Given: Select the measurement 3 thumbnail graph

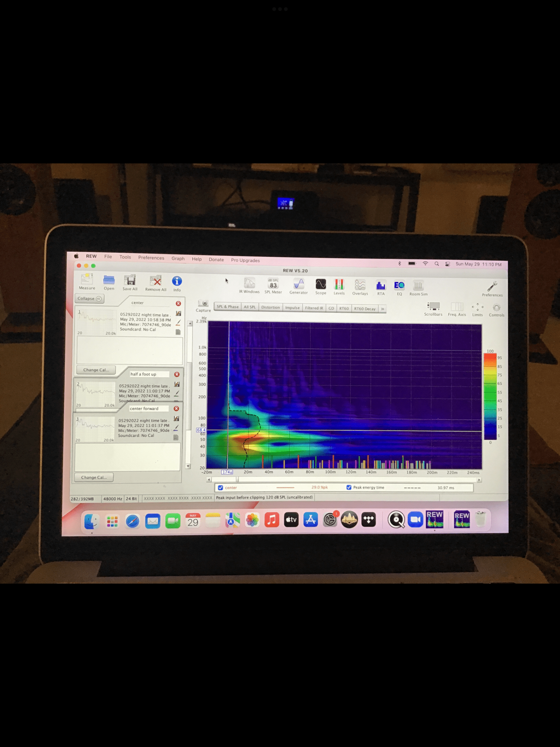Looking at the screenshot, I should pyautogui.click(x=95, y=429).
